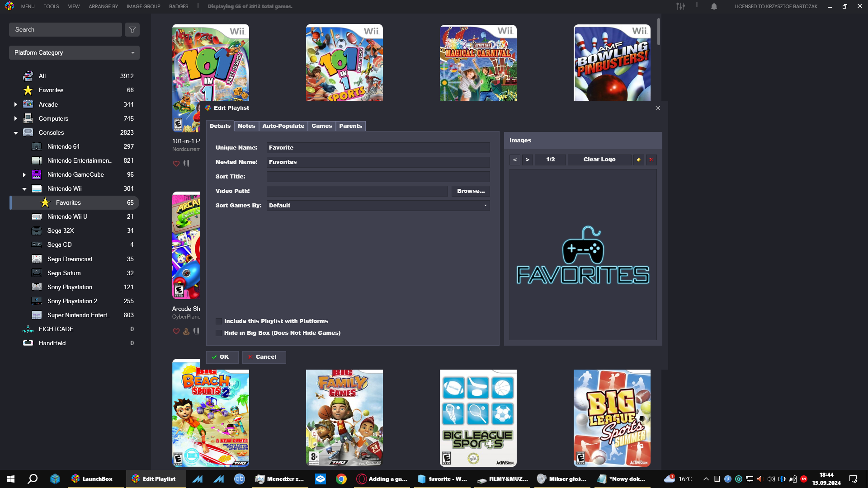
Task: Show hidden system tray icons chevron
Action: 706,479
